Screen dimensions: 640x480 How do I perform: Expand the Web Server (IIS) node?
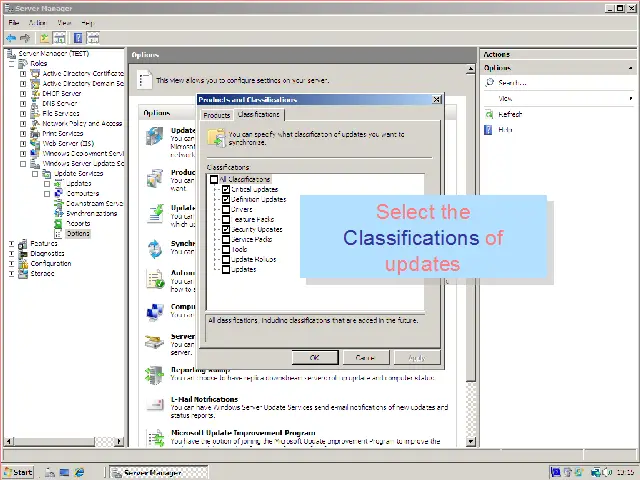click(23, 144)
